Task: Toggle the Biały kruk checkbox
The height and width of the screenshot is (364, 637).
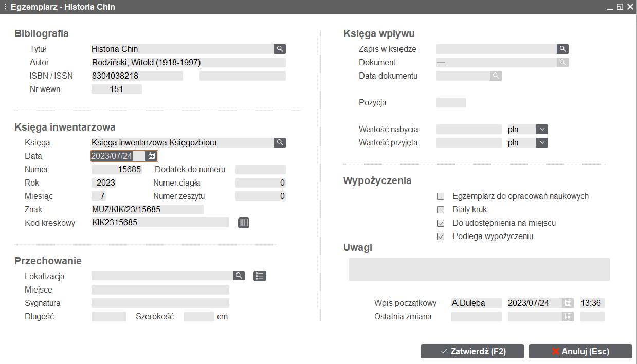Action: coord(440,209)
